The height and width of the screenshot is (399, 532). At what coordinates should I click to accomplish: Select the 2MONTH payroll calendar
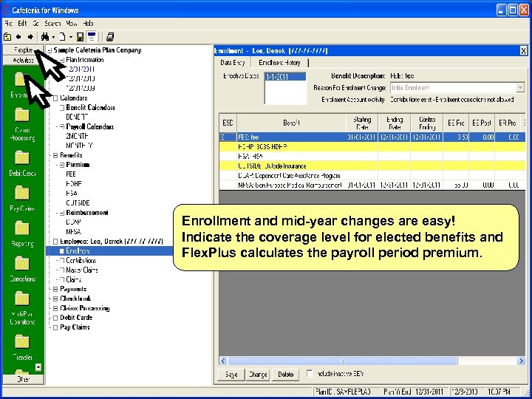[x=77, y=136]
